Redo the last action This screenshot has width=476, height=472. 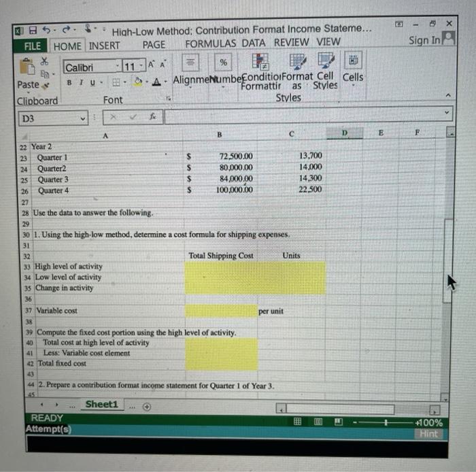click(x=67, y=29)
